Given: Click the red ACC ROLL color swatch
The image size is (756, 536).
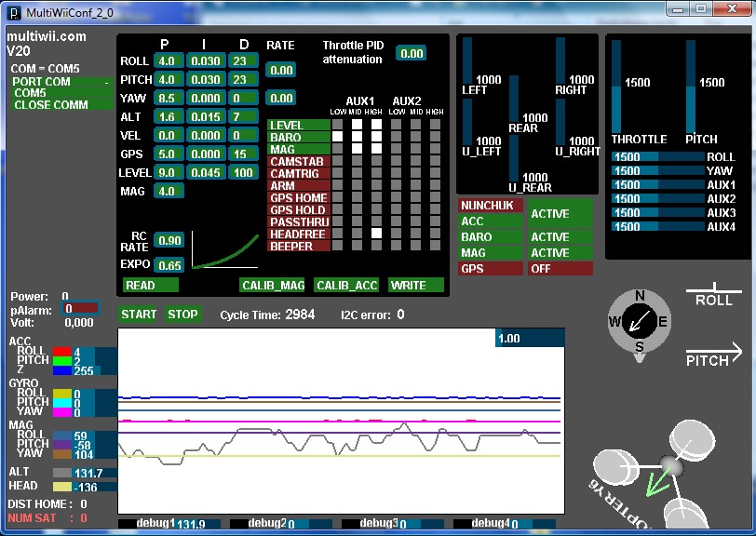Looking at the screenshot, I should click(62, 352).
